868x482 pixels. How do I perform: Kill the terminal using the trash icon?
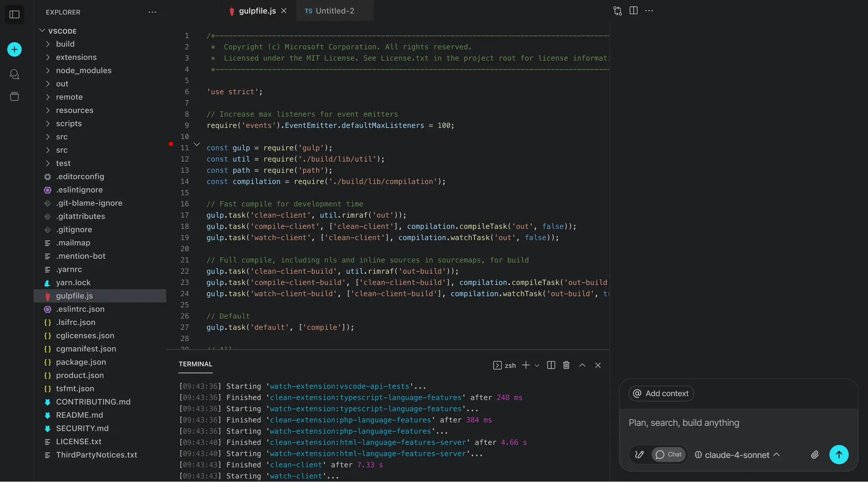(566, 365)
